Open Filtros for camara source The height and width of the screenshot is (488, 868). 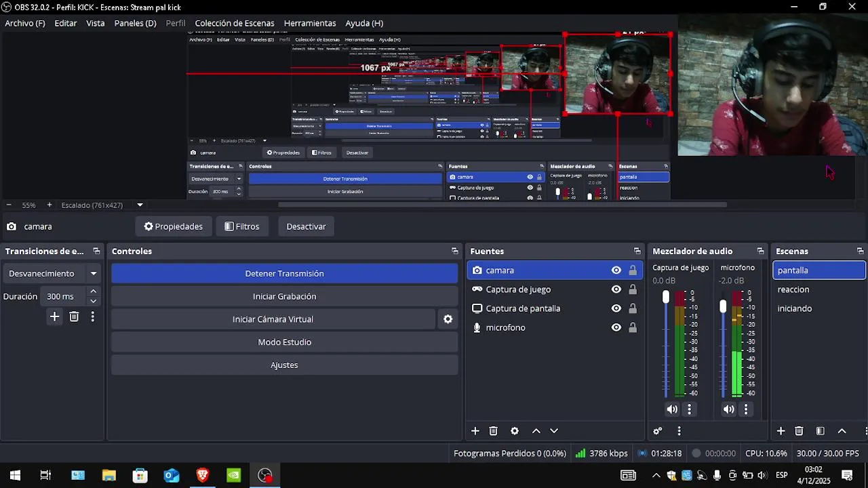242,226
